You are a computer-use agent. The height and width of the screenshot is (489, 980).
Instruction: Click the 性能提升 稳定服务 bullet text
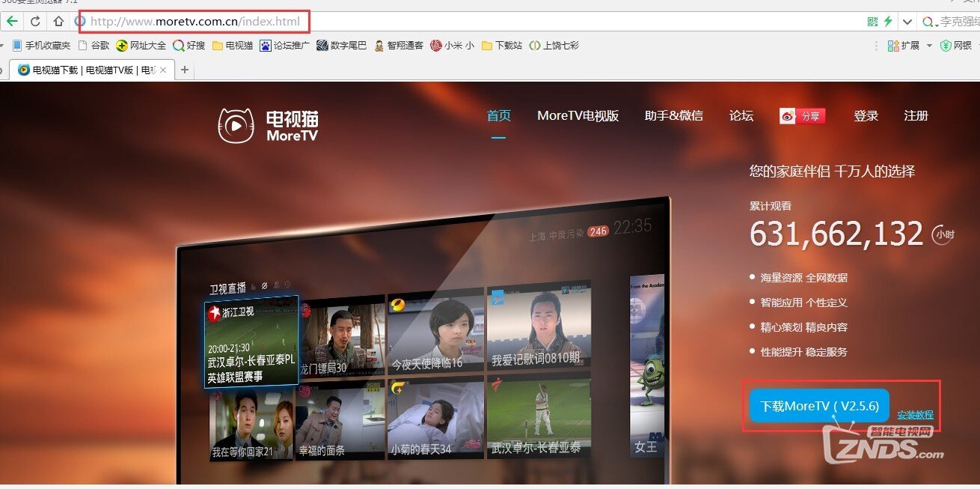pos(803,352)
